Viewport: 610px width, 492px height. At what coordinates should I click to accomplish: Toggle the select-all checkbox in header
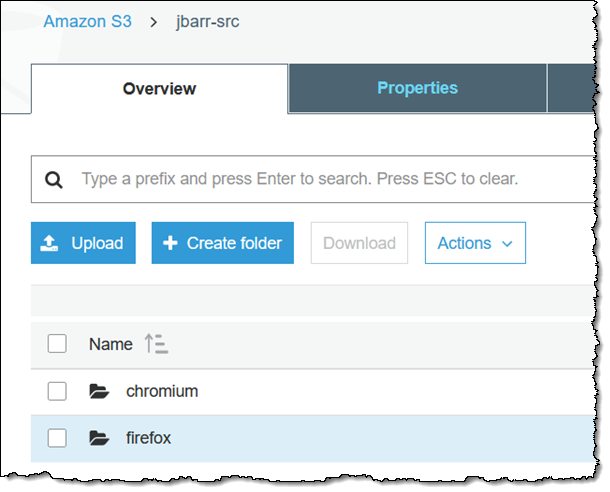click(x=57, y=344)
